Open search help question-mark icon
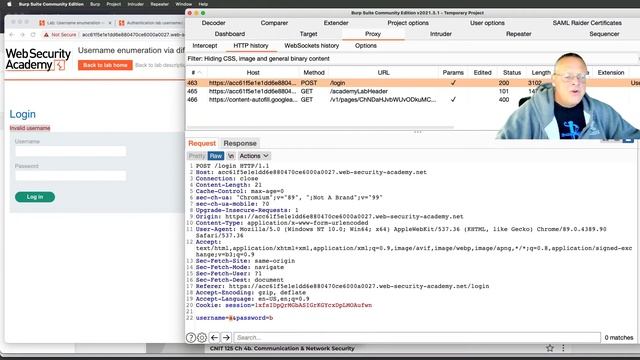 click(191, 338)
